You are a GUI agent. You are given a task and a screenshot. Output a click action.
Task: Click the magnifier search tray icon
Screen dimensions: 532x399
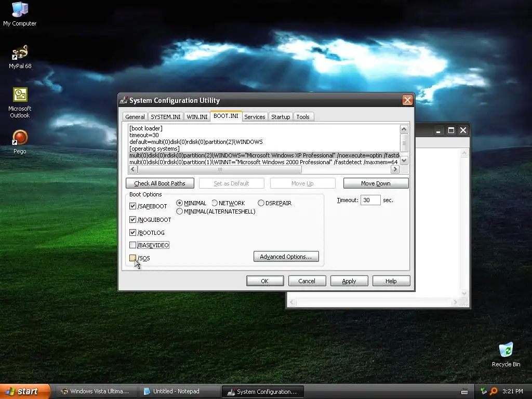click(x=494, y=391)
